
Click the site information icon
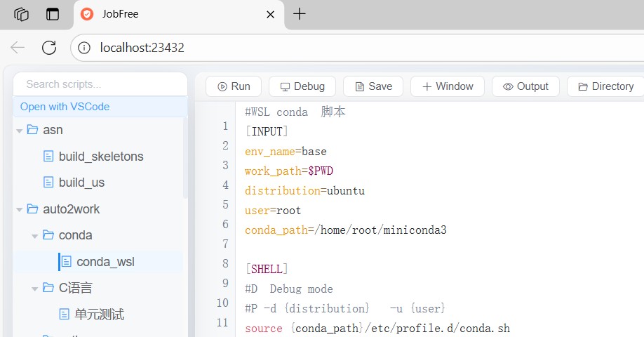coord(84,48)
